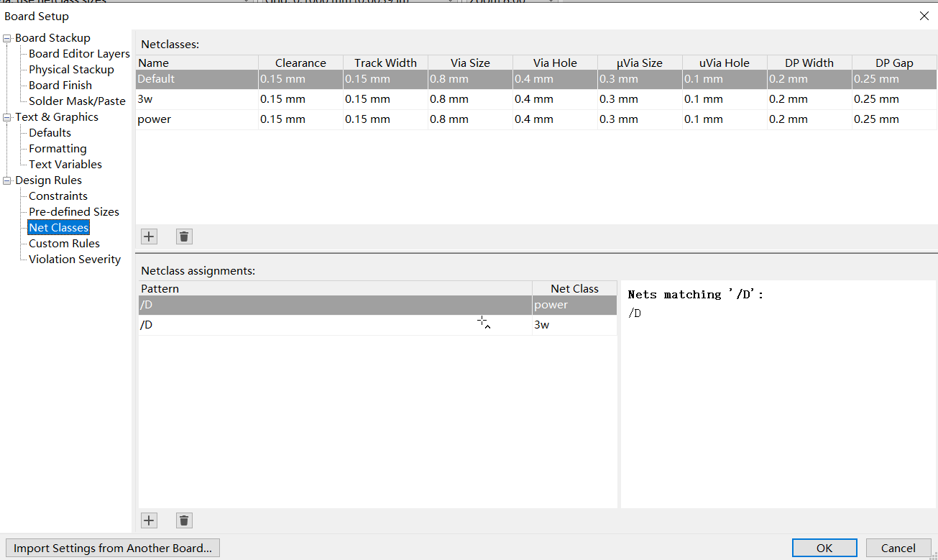Open Board Finish page

coord(60,86)
